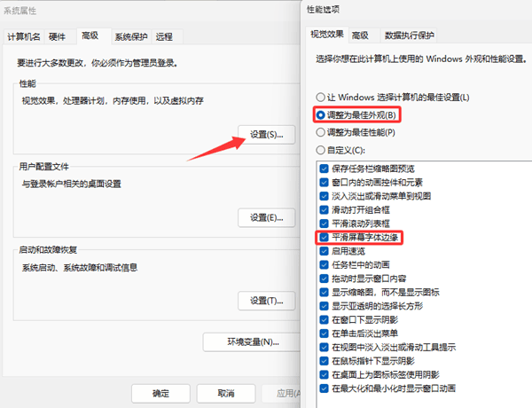Toggle 在视图中淡入淡出或滑动工具提示 checkbox
The height and width of the screenshot is (408, 532).
[x=324, y=347]
